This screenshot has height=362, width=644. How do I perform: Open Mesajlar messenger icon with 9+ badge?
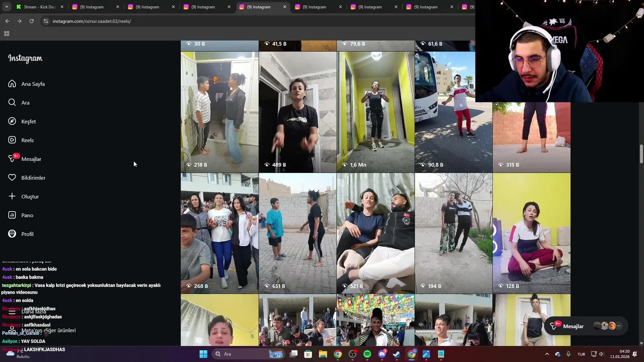coord(13,158)
